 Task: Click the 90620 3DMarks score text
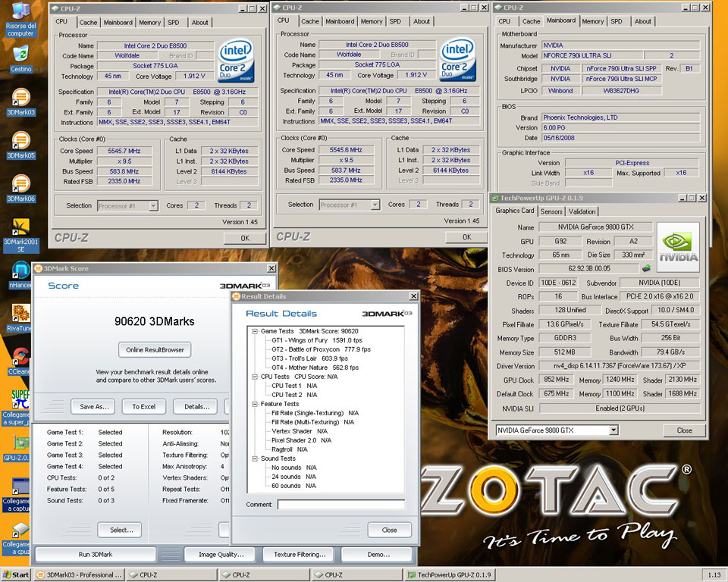pos(155,321)
